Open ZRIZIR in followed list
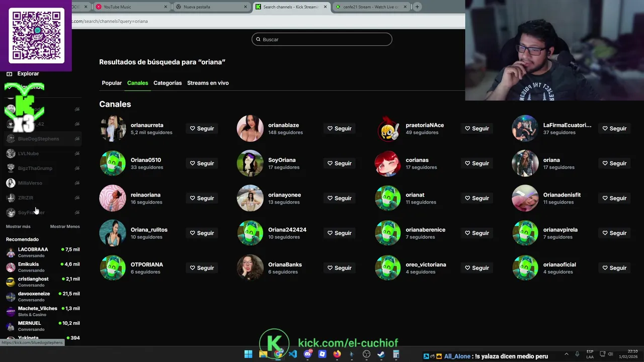 click(x=43, y=198)
